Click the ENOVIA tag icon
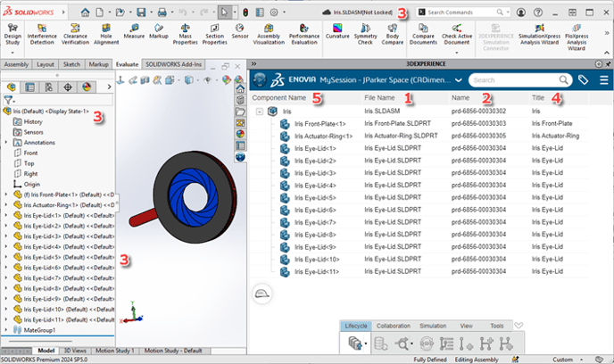The image size is (614, 364). click(x=583, y=80)
